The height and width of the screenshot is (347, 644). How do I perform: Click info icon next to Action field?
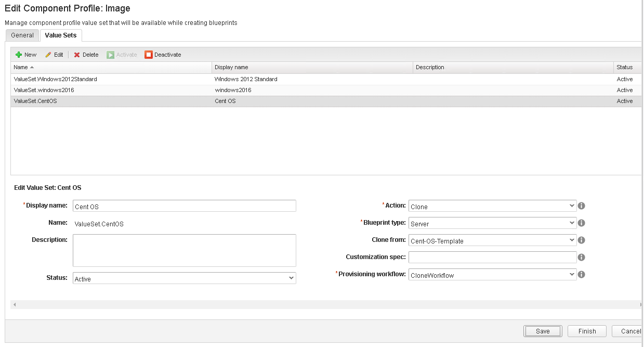tap(582, 206)
